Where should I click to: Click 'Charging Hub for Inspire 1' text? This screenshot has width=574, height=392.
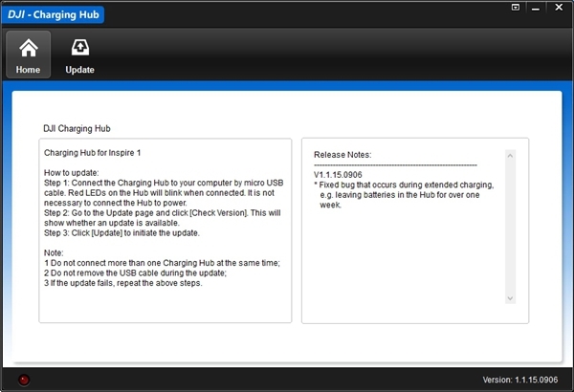tap(92, 153)
